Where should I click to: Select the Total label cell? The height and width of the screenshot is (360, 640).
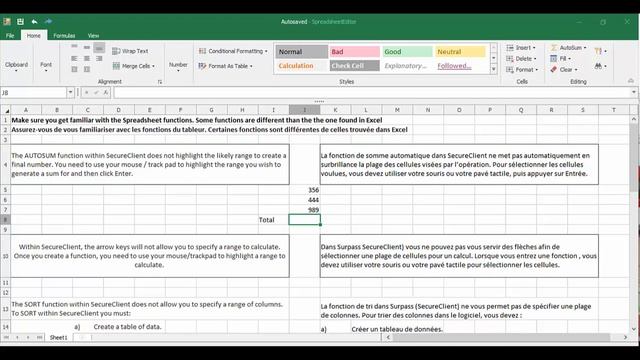tap(273, 220)
